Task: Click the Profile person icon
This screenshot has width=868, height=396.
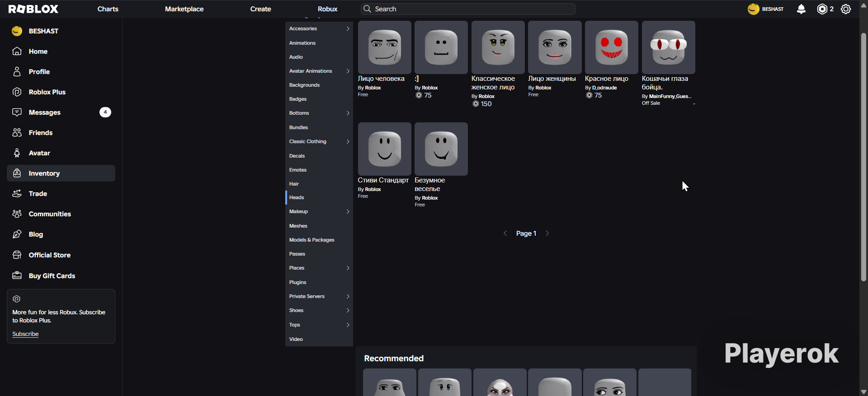Action: click(x=17, y=72)
